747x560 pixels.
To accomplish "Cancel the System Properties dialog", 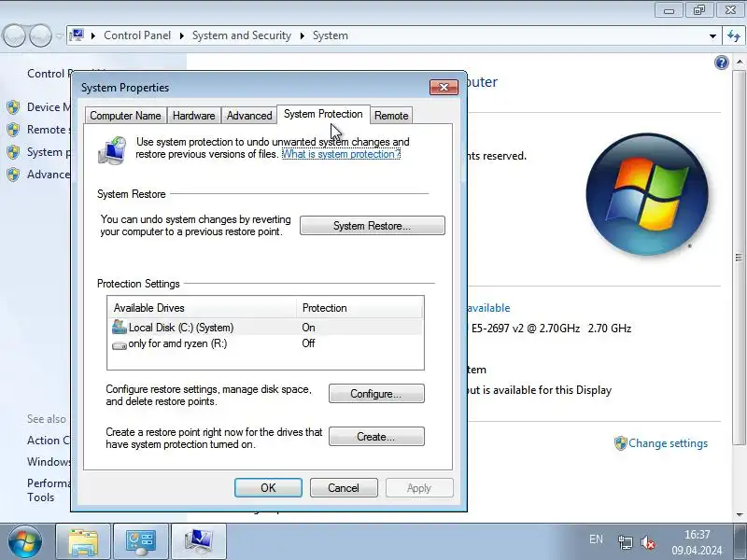I will tap(344, 488).
